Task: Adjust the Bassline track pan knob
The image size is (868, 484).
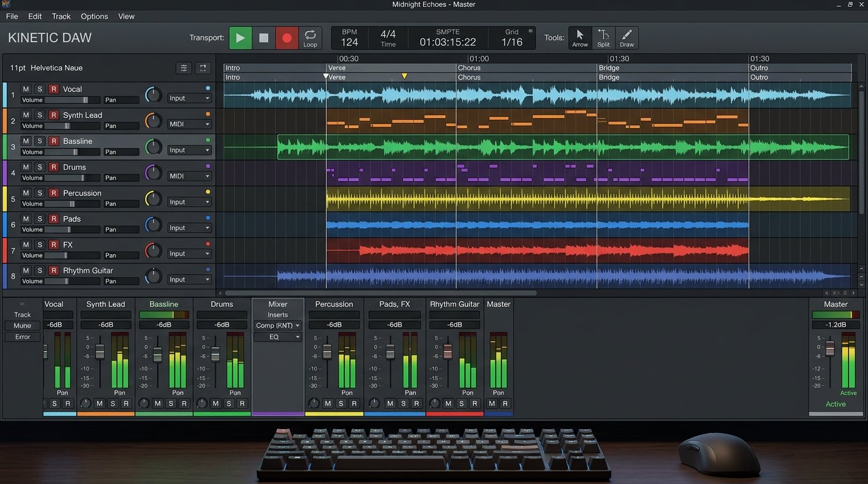Action: (153, 147)
